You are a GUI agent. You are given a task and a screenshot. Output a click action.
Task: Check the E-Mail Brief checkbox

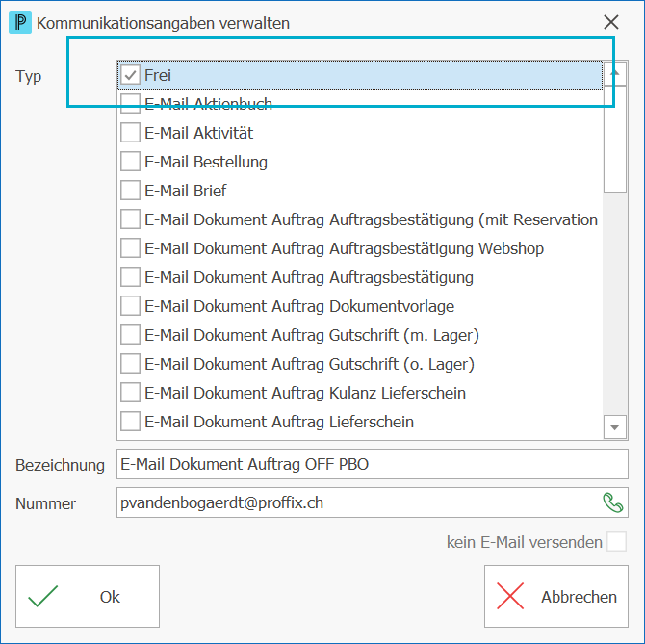[x=130, y=191]
